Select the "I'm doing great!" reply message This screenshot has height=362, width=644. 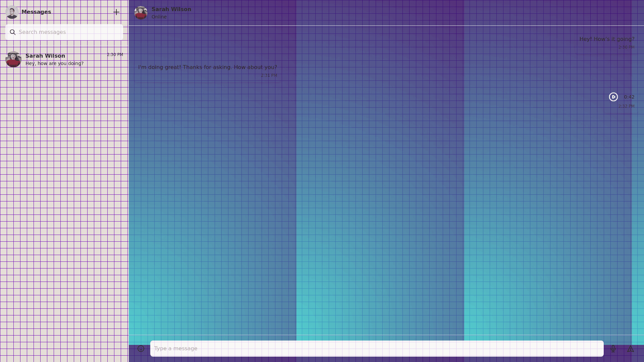[207, 67]
